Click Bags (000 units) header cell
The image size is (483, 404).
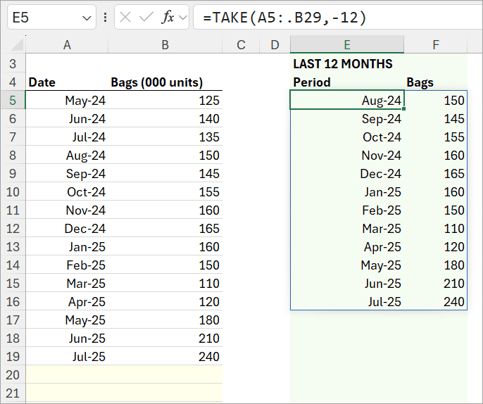pyautogui.click(x=165, y=82)
